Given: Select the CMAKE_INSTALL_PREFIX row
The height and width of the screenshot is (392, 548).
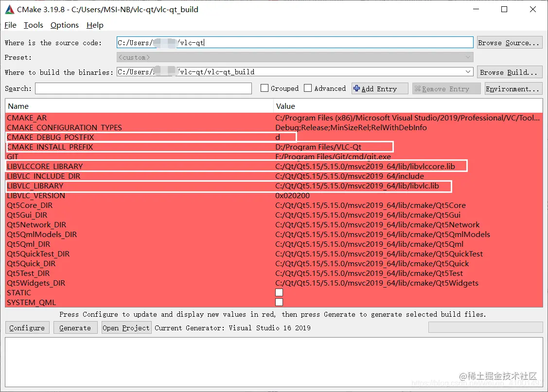Looking at the screenshot, I should click(x=146, y=147).
